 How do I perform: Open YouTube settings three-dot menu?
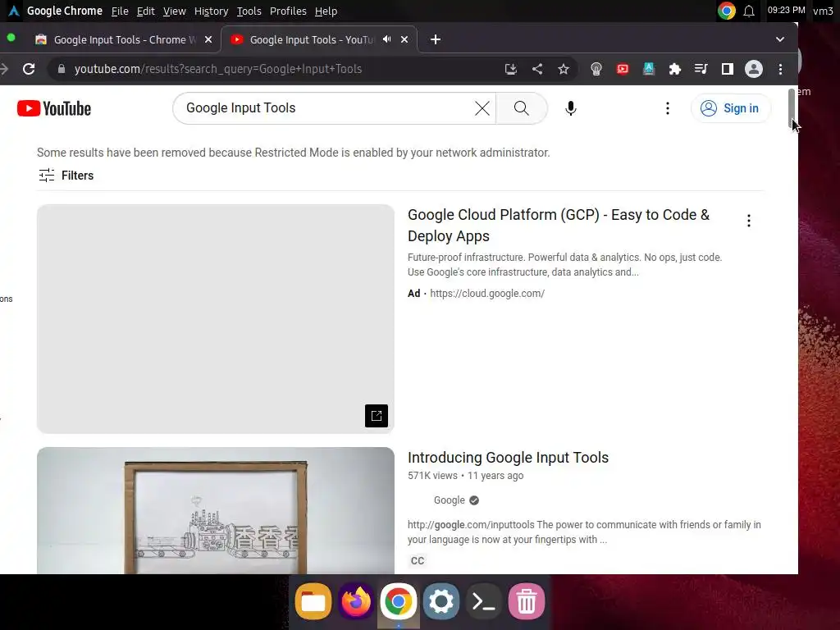click(x=668, y=108)
